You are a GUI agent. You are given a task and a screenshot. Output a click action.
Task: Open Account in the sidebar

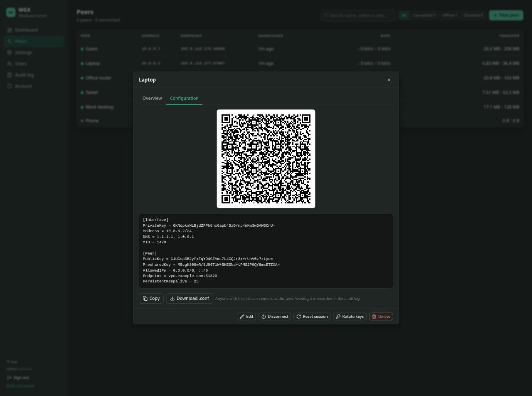[x=34, y=86]
